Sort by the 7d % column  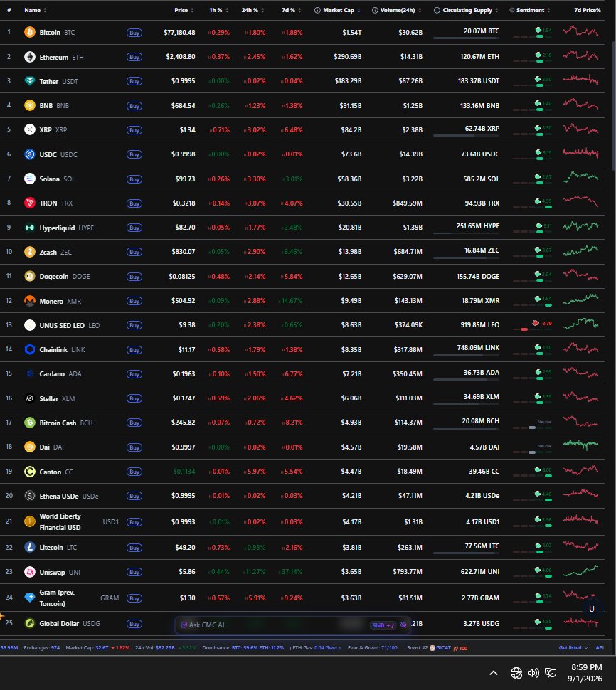(291, 10)
